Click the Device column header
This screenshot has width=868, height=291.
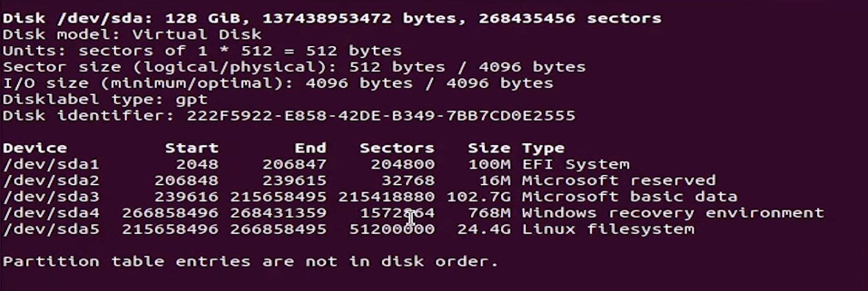click(35, 148)
